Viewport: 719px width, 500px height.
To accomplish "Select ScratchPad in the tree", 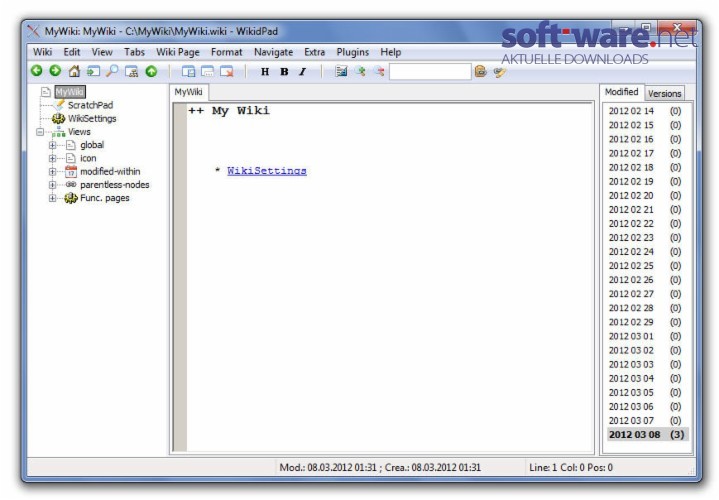I will pos(90,105).
